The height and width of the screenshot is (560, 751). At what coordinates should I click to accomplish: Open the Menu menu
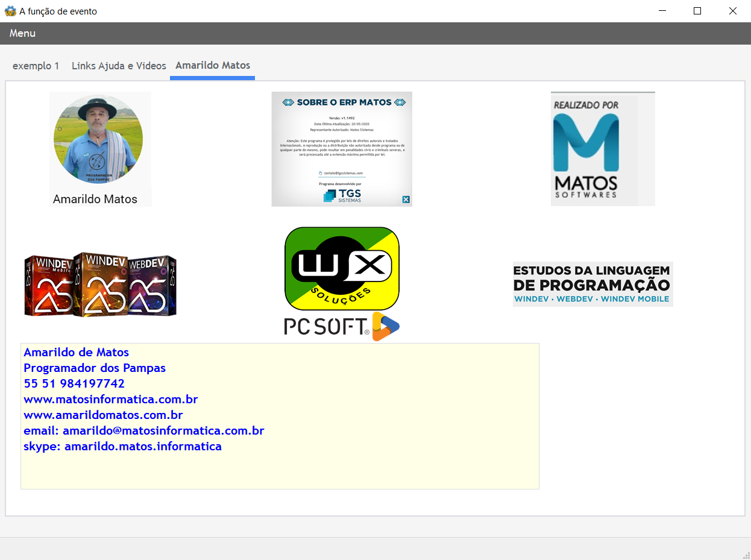point(22,33)
